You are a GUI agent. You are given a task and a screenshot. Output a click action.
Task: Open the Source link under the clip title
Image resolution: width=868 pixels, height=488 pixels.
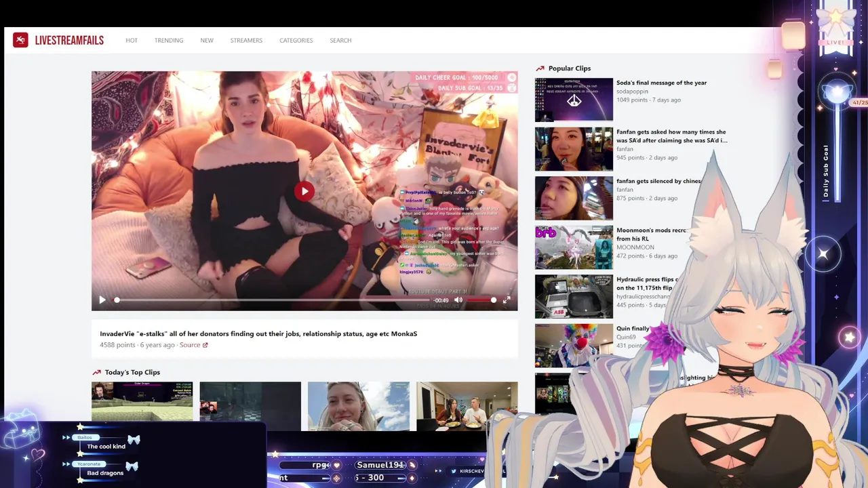pyautogui.click(x=190, y=345)
